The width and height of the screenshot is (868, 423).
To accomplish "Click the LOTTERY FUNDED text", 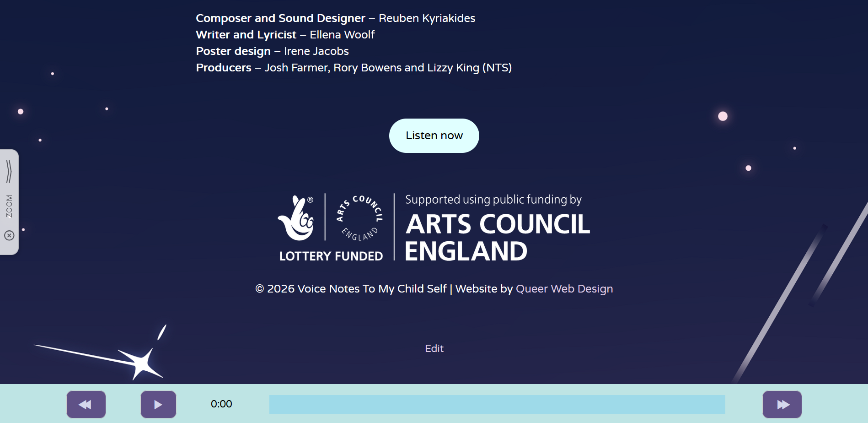I will click(x=331, y=256).
